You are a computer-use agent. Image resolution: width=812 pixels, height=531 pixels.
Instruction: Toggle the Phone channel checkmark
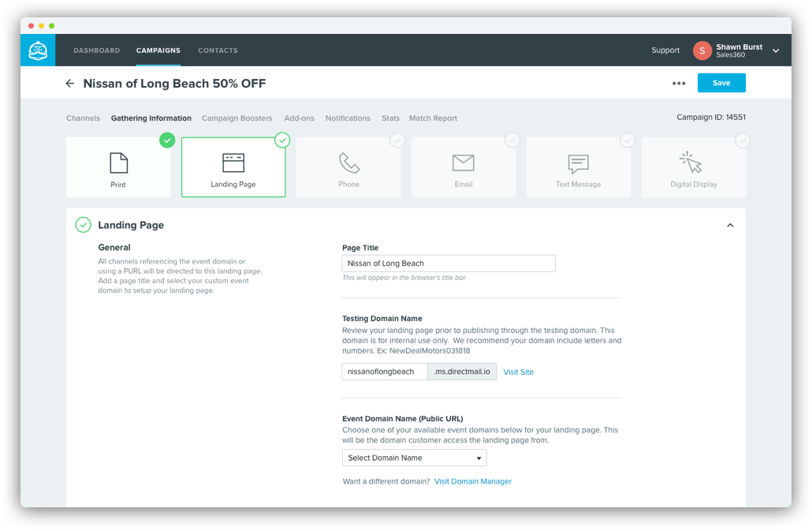click(397, 140)
